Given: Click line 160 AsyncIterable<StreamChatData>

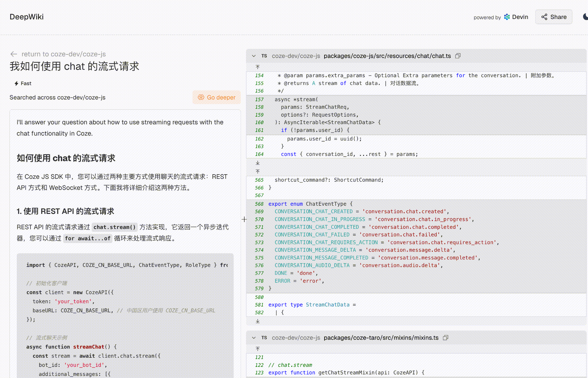Looking at the screenshot, I should pyautogui.click(x=328, y=122).
